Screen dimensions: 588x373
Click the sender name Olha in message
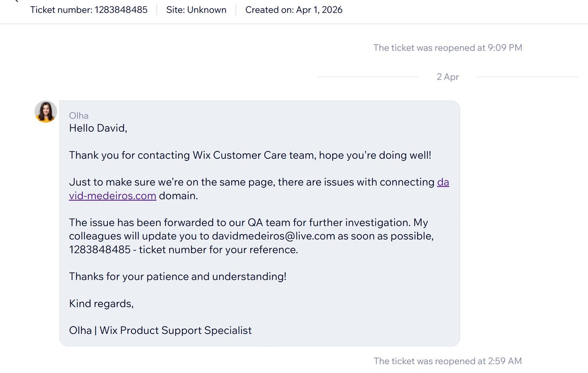pyautogui.click(x=79, y=116)
